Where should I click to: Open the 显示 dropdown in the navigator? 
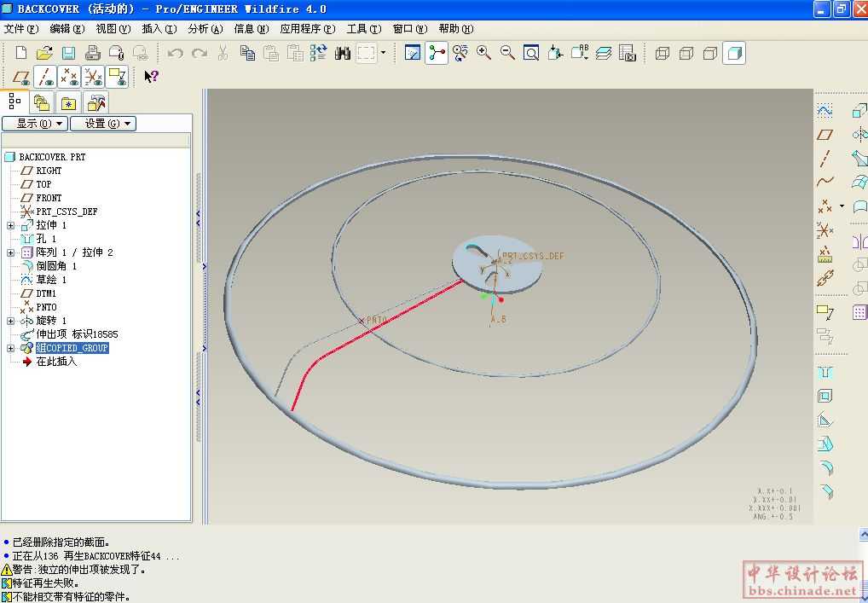pos(36,124)
